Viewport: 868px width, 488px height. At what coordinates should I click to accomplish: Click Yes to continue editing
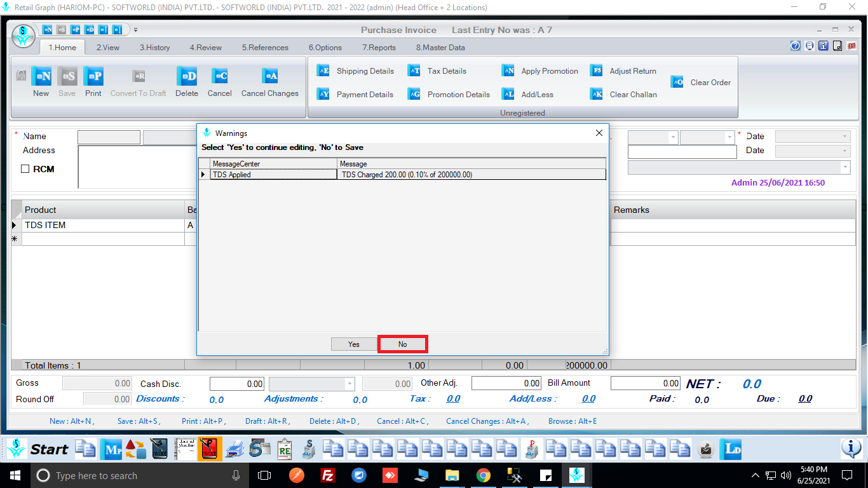coord(354,344)
